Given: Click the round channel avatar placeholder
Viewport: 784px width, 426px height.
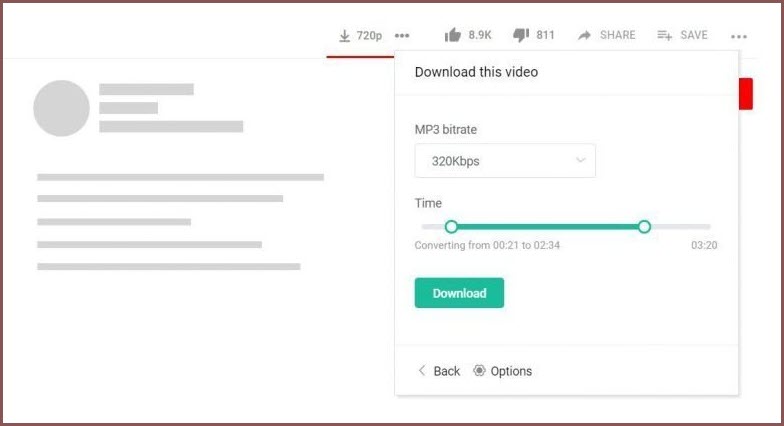Looking at the screenshot, I should [61, 108].
